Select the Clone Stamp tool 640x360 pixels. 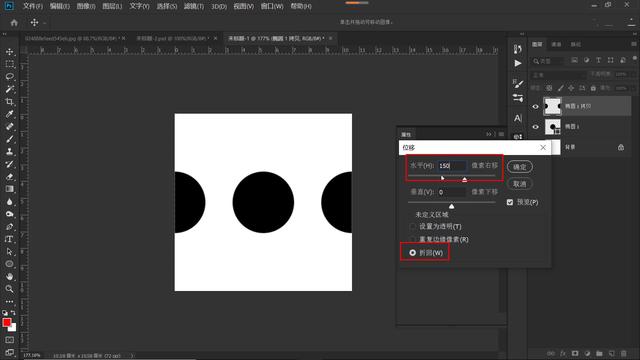9,151
